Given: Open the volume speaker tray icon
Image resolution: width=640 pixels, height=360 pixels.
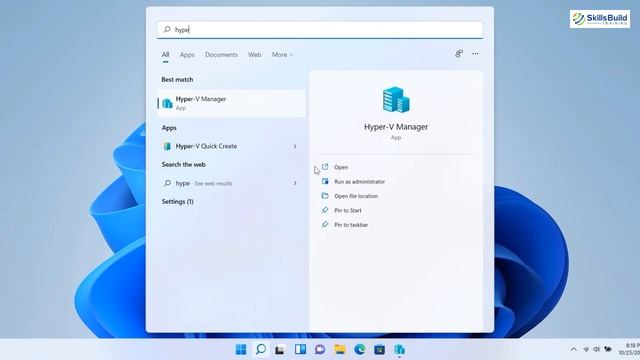Looking at the screenshot, I should [x=596, y=349].
